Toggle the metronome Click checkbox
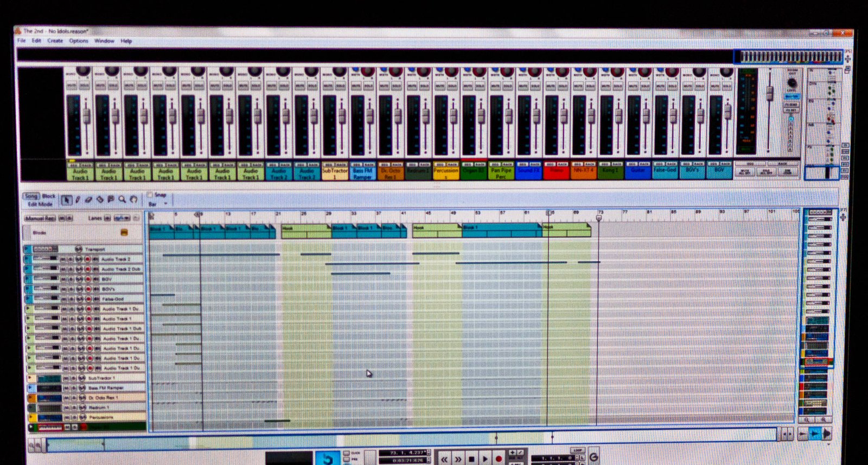 click(x=347, y=453)
